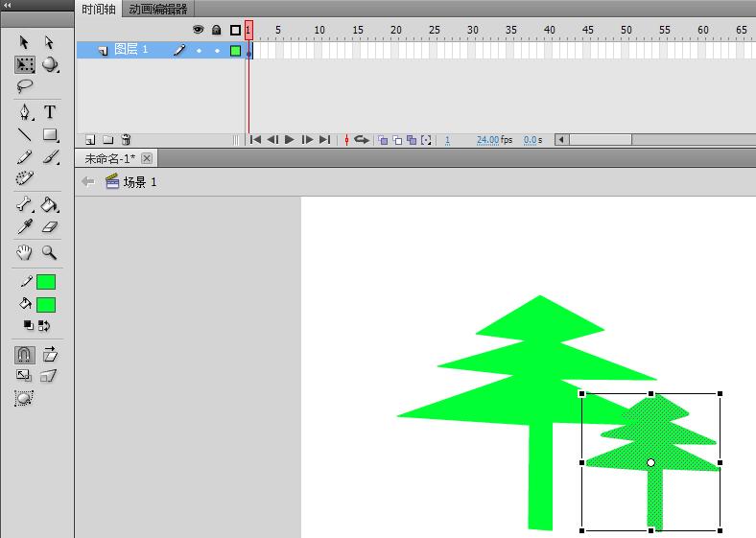The height and width of the screenshot is (538, 756).
Task: Select the Eraser tool
Action: (50, 226)
